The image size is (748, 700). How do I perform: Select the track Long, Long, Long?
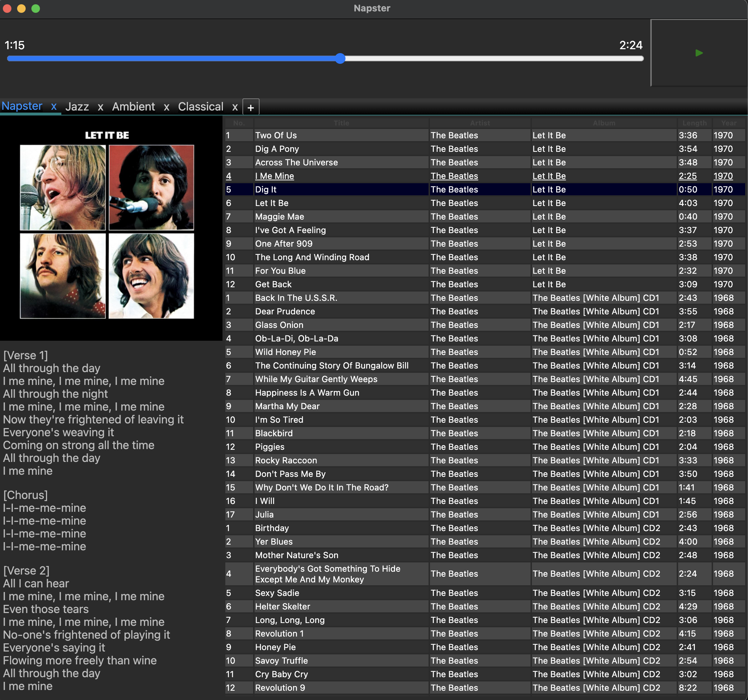tap(485, 620)
